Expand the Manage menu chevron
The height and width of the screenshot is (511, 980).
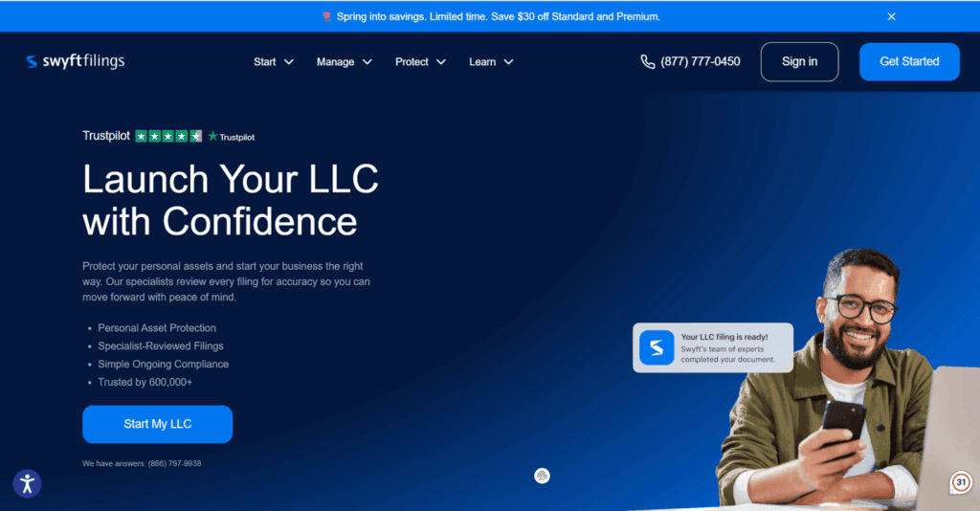click(x=367, y=62)
